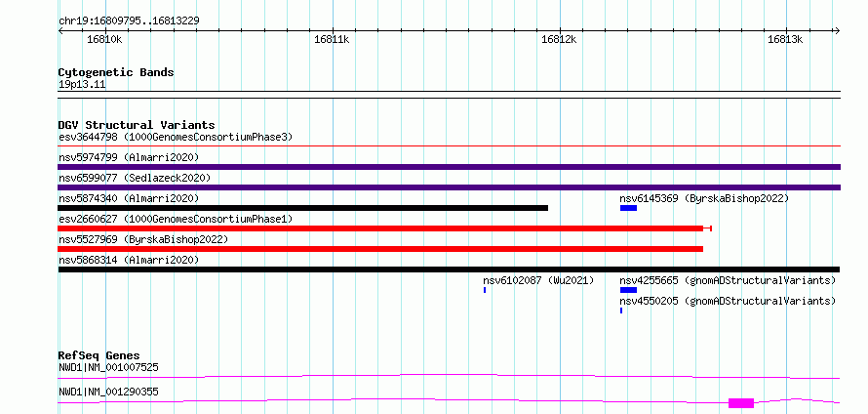Select the 19p13.11 band label

coord(82,85)
